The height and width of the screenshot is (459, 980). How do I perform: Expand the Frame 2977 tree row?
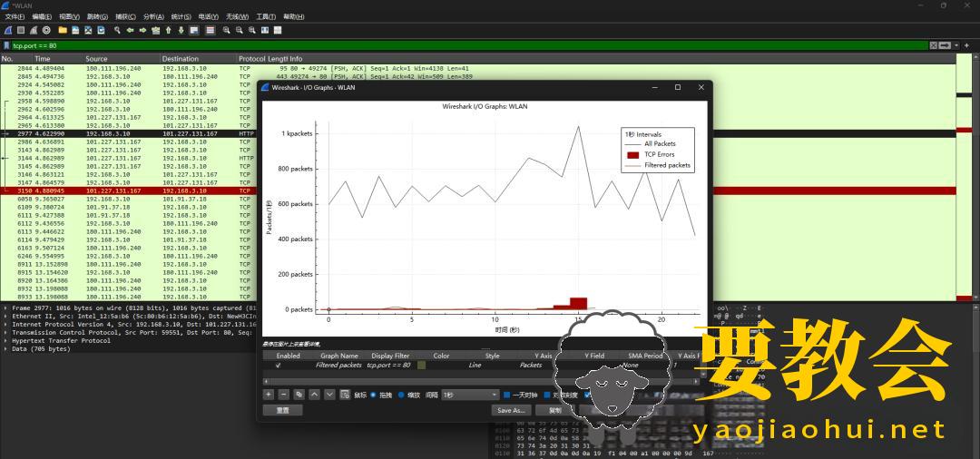coord(5,308)
